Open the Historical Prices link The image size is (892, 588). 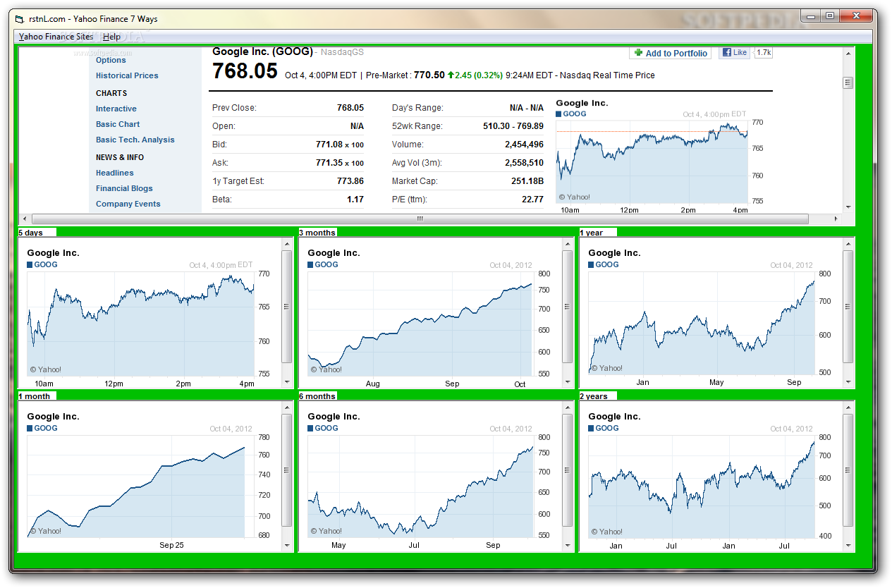[127, 75]
